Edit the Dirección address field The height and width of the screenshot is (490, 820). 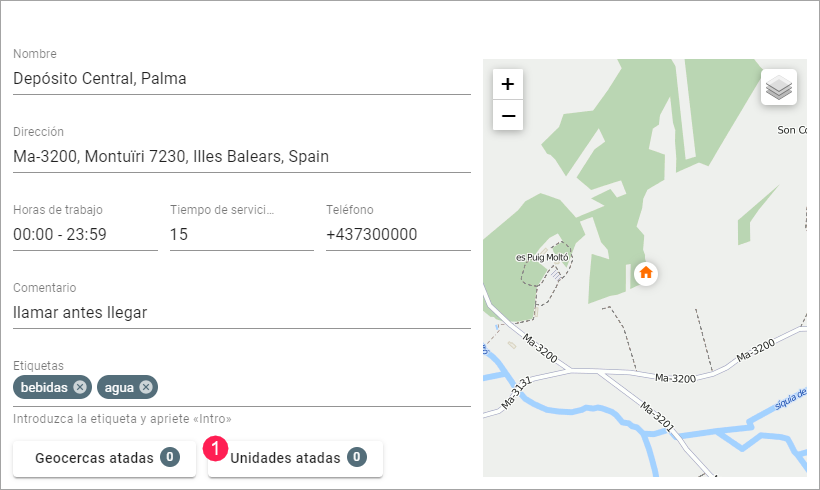241,156
